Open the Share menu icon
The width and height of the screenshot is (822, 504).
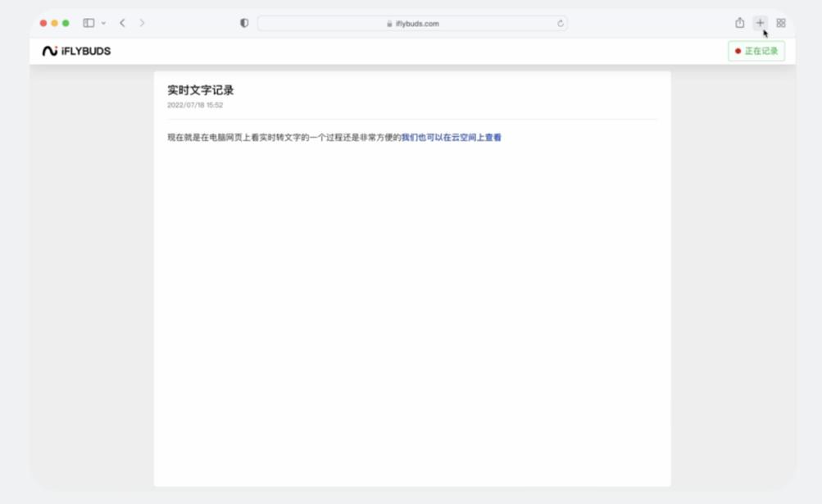coord(740,23)
